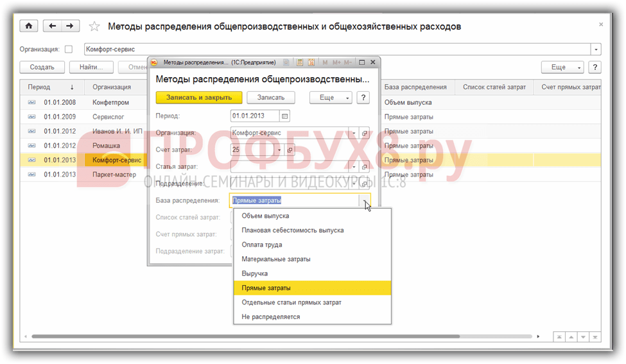
Task: Click the Создать button
Action: tap(42, 67)
